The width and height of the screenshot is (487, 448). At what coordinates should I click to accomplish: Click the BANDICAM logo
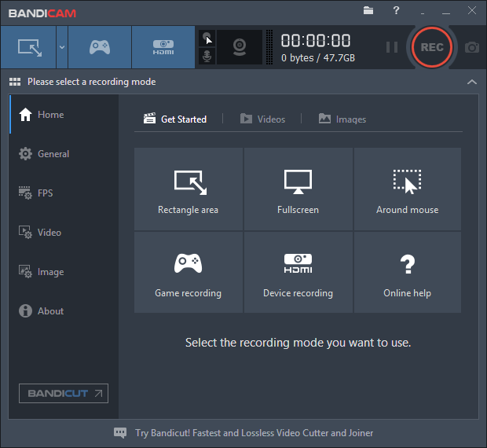pyautogui.click(x=42, y=13)
